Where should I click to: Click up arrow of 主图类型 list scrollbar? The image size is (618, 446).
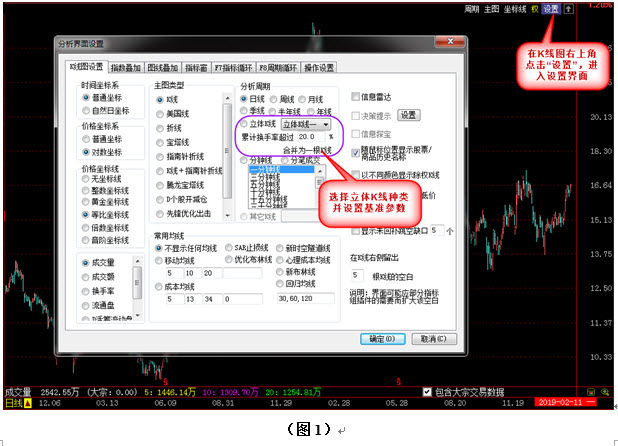[227, 98]
